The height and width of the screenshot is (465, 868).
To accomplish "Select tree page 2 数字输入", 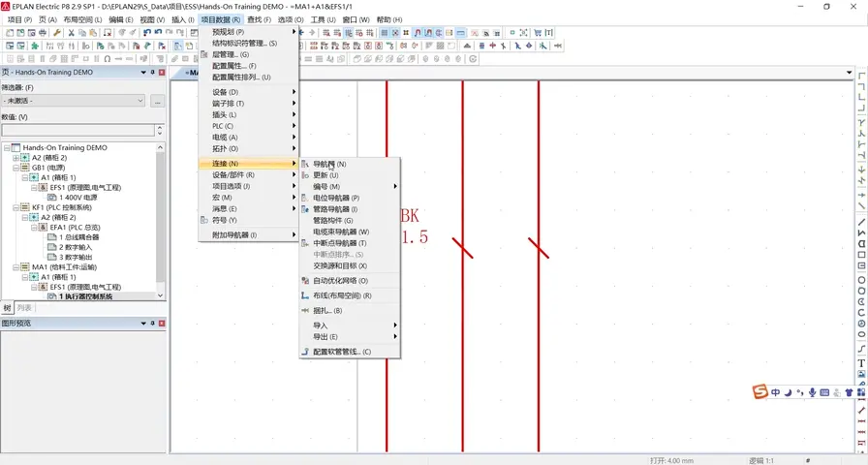I will [76, 247].
